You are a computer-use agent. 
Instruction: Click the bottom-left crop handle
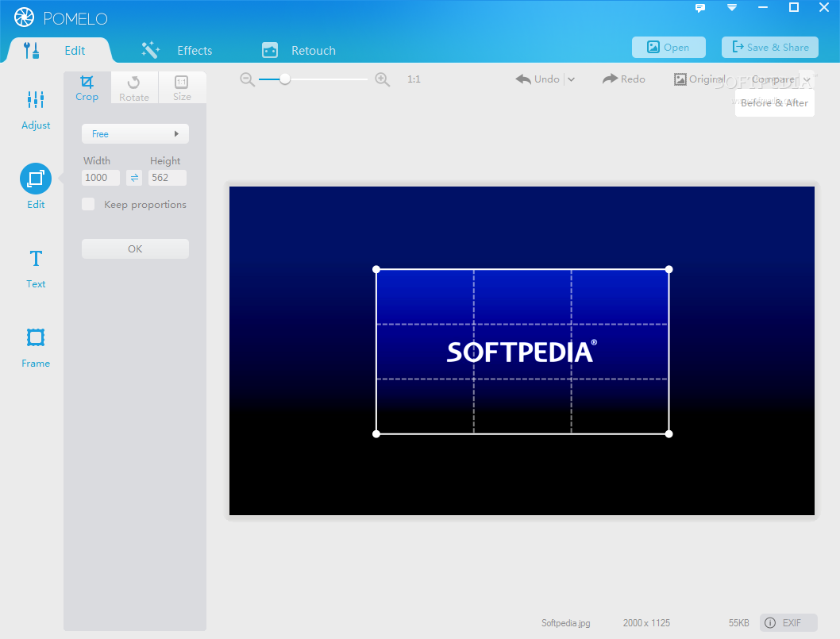pos(376,434)
